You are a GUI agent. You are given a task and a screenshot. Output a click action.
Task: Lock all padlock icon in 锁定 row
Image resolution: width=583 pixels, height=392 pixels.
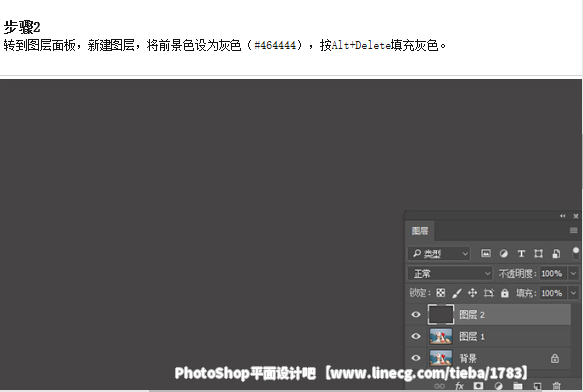[x=505, y=293]
